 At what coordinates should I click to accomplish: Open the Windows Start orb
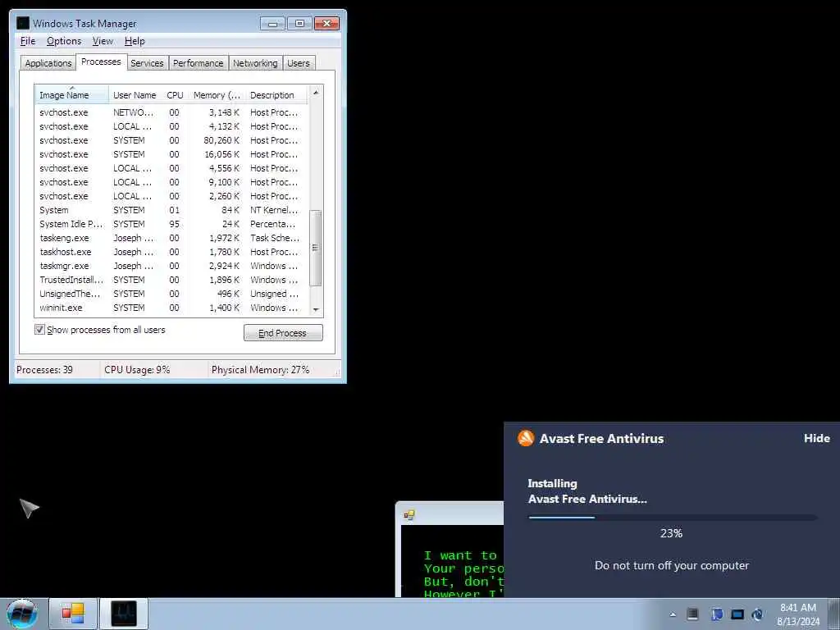click(22, 614)
